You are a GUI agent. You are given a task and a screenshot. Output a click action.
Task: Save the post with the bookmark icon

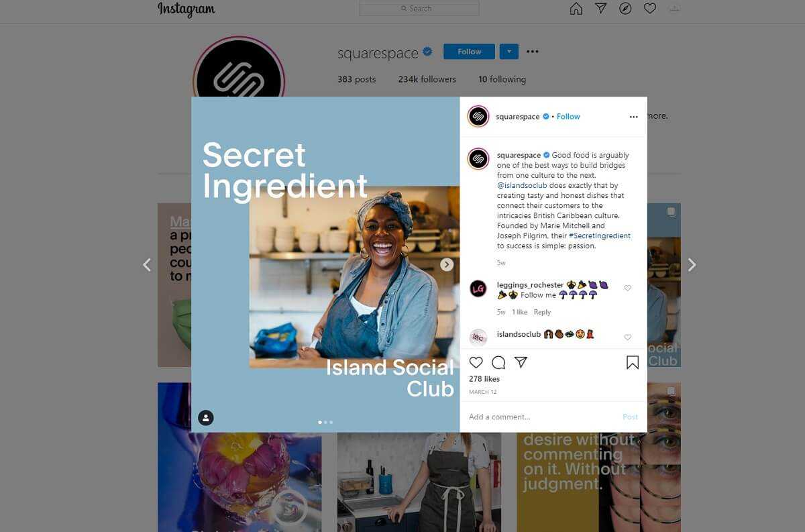[x=632, y=362]
